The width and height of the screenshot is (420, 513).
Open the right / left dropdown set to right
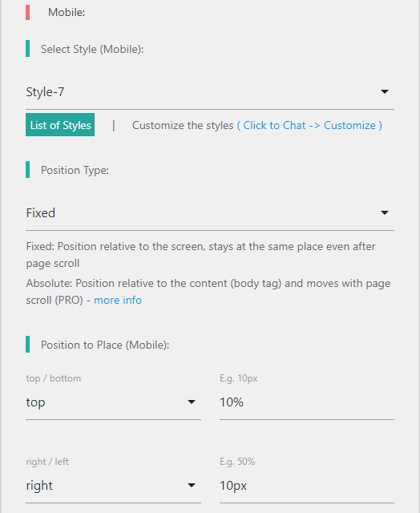[x=113, y=486]
